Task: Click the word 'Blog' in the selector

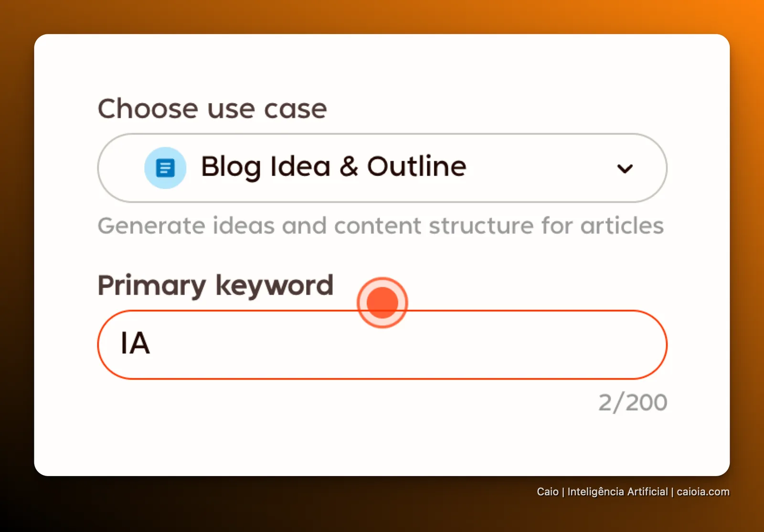Action: pyautogui.click(x=231, y=167)
